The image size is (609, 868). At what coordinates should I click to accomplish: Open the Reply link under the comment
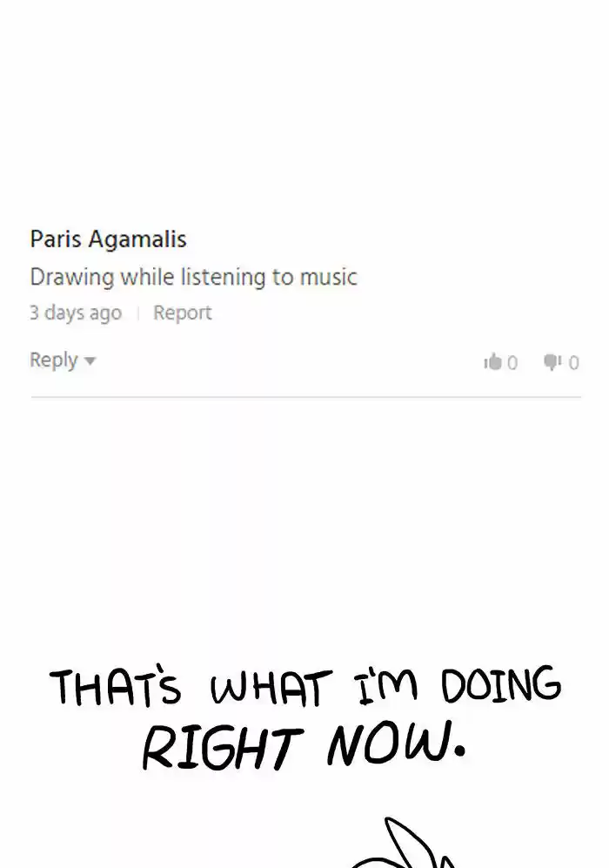point(54,360)
